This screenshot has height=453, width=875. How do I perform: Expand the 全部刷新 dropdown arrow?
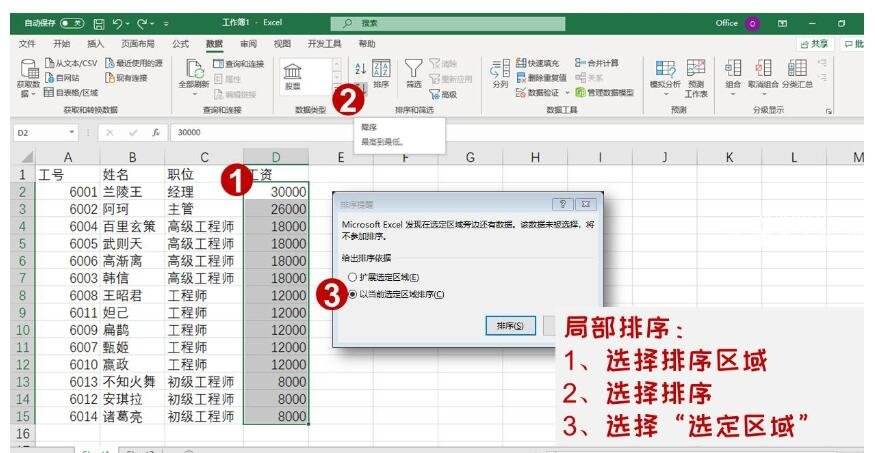[194, 94]
